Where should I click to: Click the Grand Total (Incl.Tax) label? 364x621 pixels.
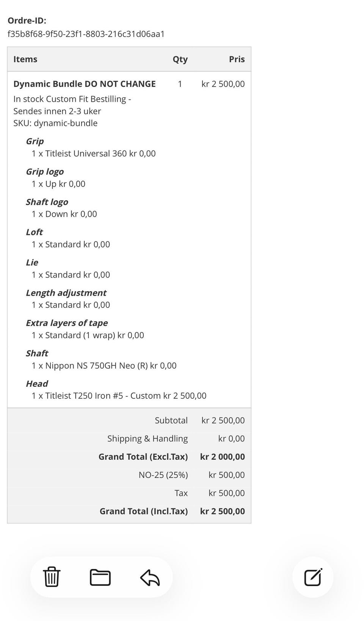(144, 511)
